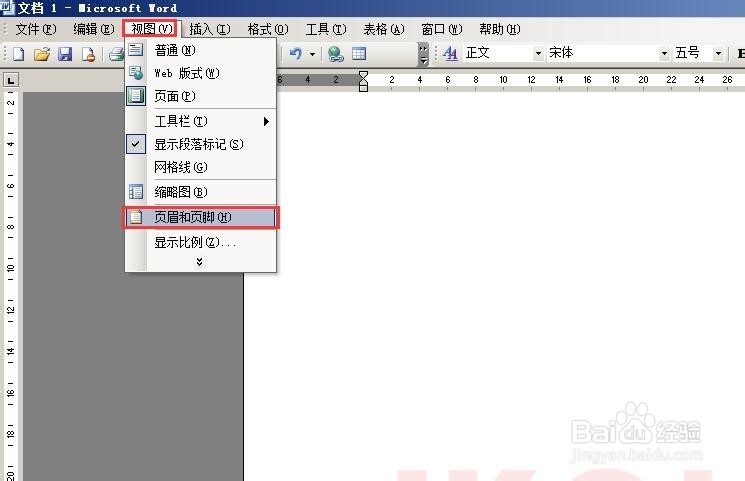This screenshot has width=745, height=481.
Task: Open the font dropdown showing 宋体
Action: pos(664,53)
